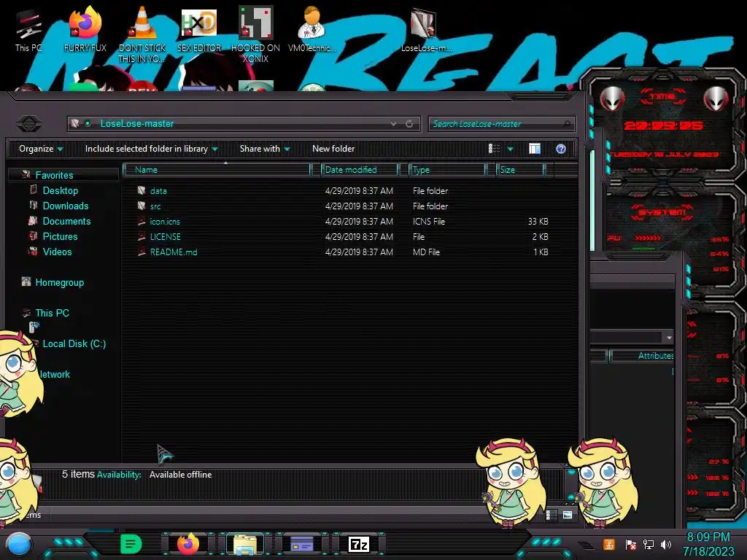Screen dimensions: 747x560
Task: Open Desktop in the navigation pane
Action: tap(60, 190)
